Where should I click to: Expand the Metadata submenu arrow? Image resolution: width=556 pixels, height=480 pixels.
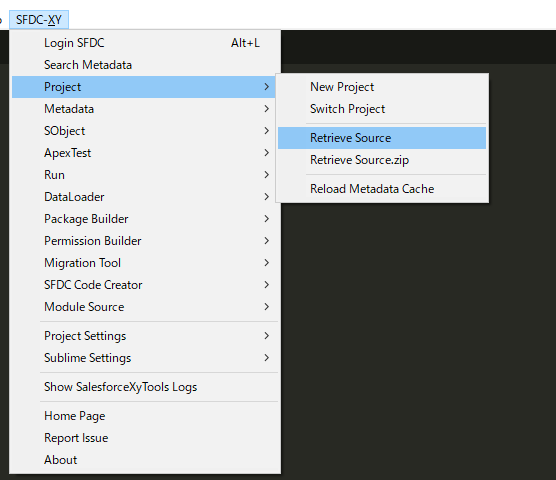[267, 109]
